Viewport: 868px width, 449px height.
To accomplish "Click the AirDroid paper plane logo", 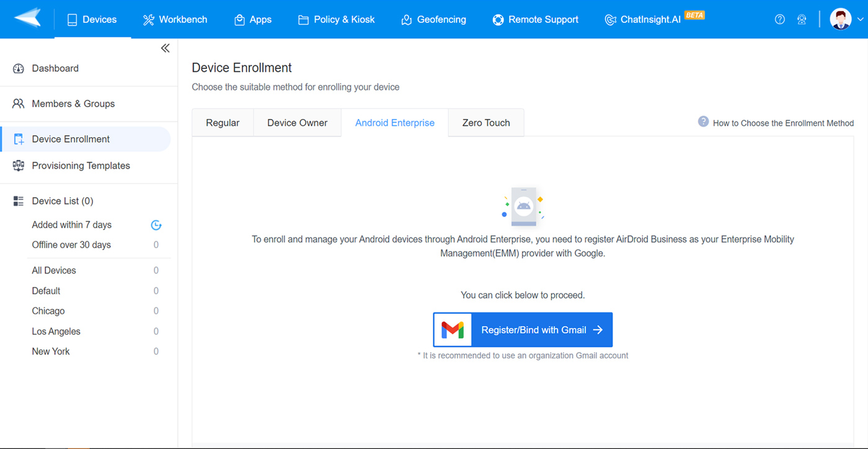I will click(27, 19).
